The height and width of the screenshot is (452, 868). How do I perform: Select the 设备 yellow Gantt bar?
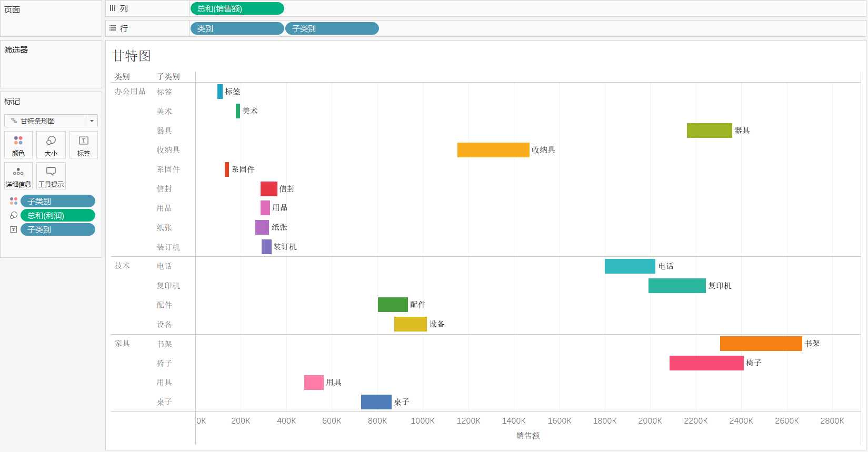[411, 324]
